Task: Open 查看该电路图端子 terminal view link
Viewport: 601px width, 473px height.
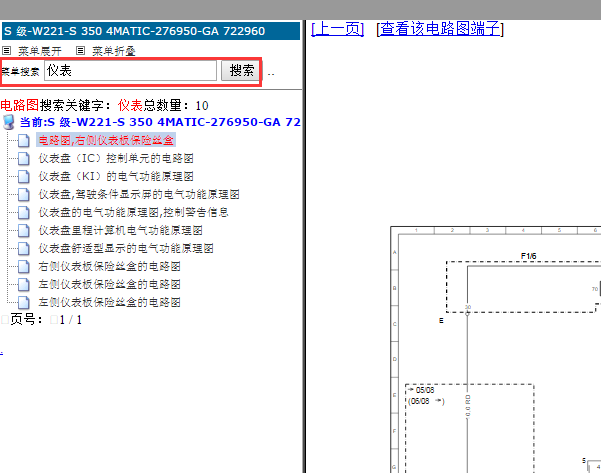Action: (440, 29)
